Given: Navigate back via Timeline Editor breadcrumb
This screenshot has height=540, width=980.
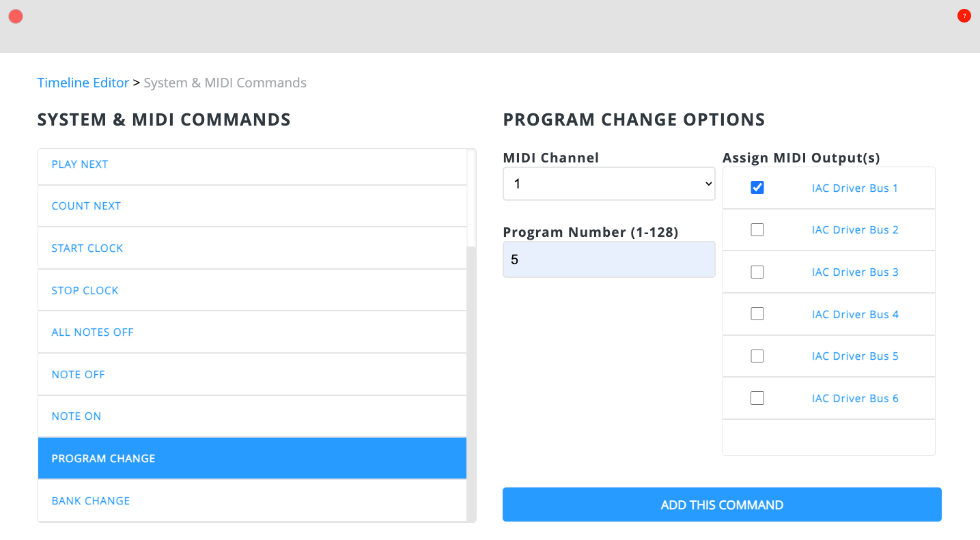Looking at the screenshot, I should coord(83,82).
